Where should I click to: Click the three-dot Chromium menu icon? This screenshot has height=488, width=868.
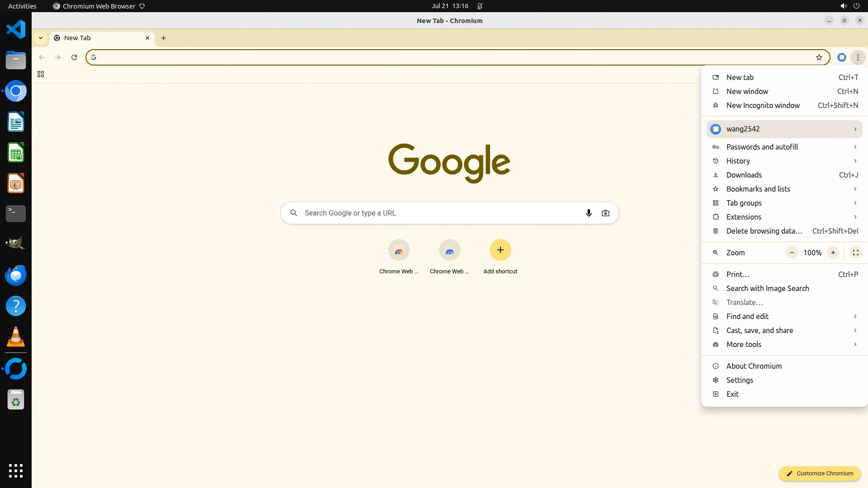click(x=858, y=57)
